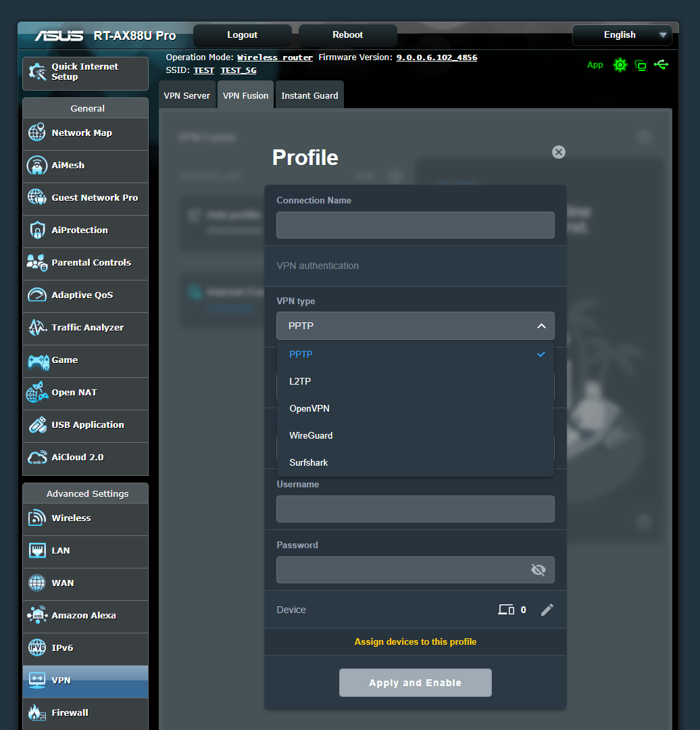This screenshot has width=700, height=730.
Task: Click the Logout button
Action: 243,35
